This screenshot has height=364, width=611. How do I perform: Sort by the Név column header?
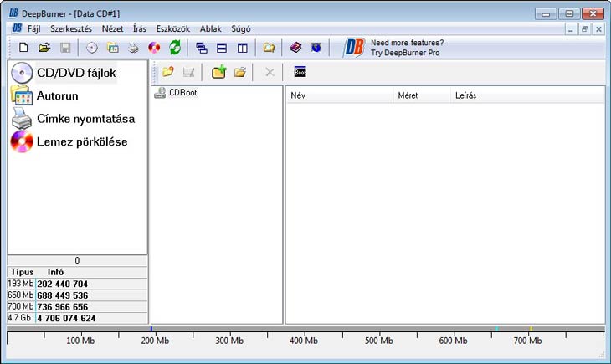tap(340, 95)
